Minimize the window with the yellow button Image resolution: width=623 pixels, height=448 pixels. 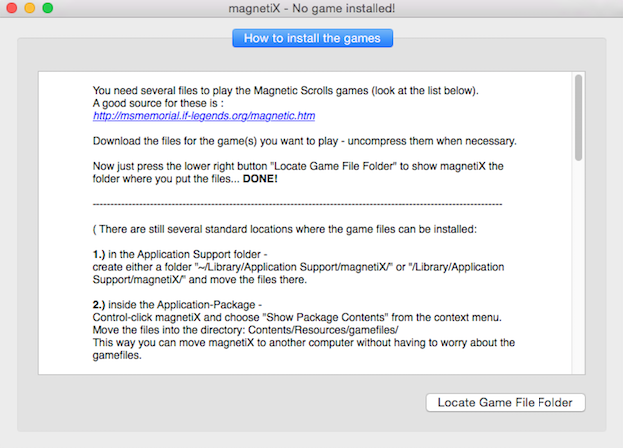pyautogui.click(x=30, y=8)
